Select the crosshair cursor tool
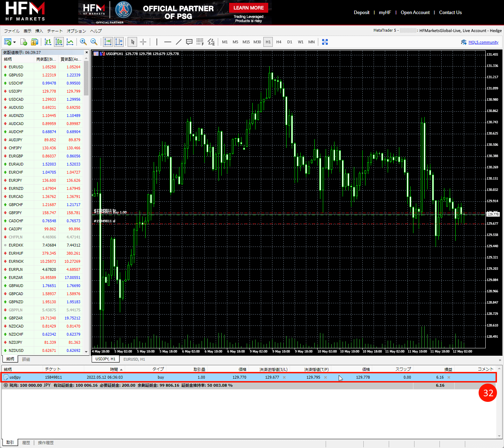 tap(143, 42)
